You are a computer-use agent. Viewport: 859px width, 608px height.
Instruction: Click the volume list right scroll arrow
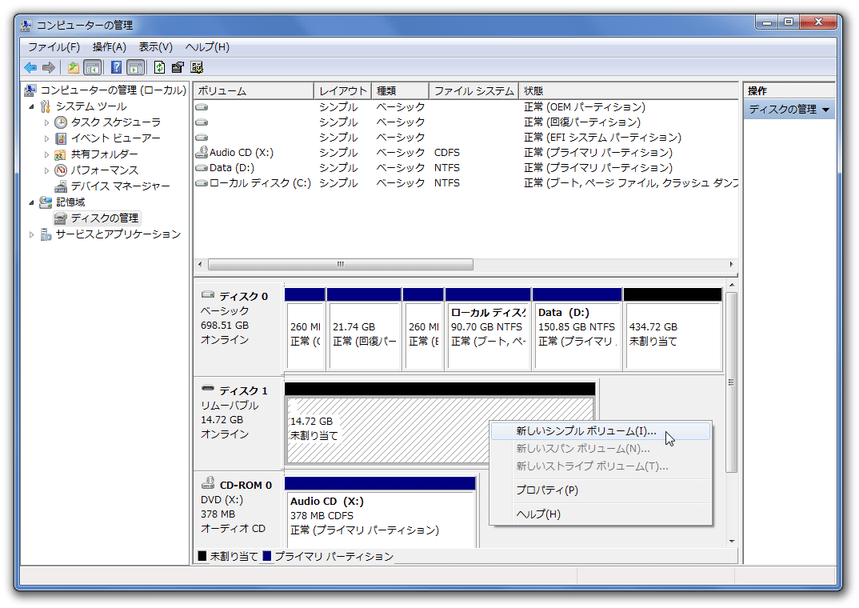(731, 265)
